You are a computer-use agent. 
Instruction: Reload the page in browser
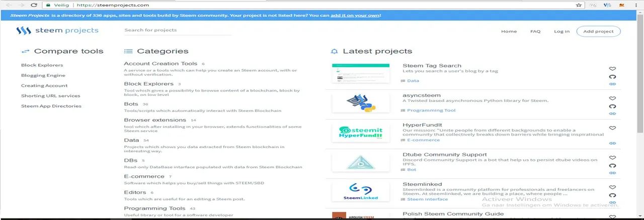[33, 5]
